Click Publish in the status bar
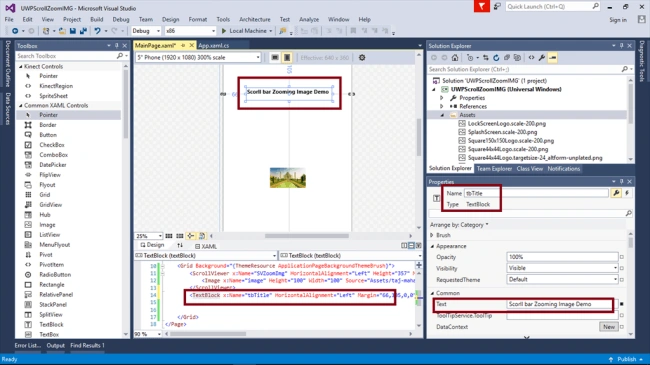 point(626,359)
